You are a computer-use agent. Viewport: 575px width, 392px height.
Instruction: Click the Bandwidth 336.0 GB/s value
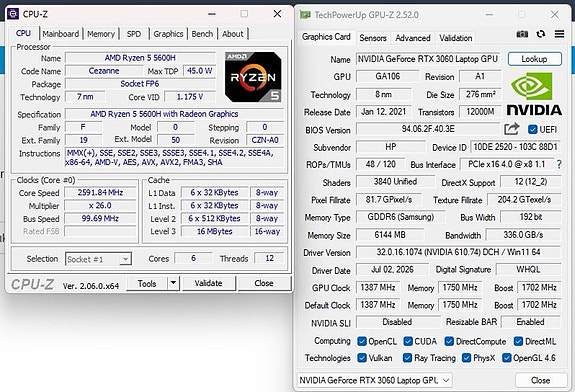523,235
